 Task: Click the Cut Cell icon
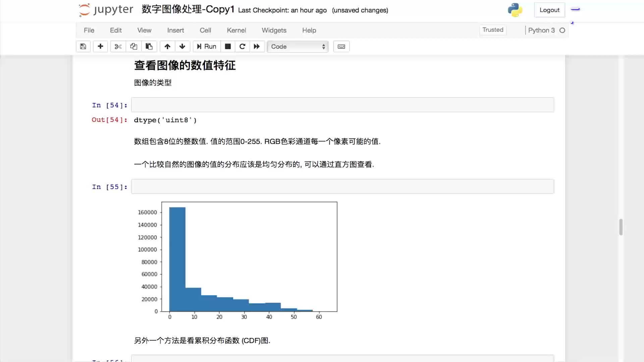click(x=117, y=46)
